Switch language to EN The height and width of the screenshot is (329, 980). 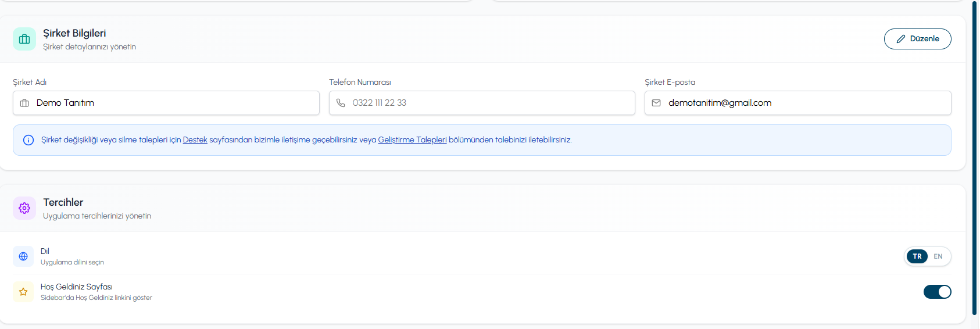[x=938, y=256]
